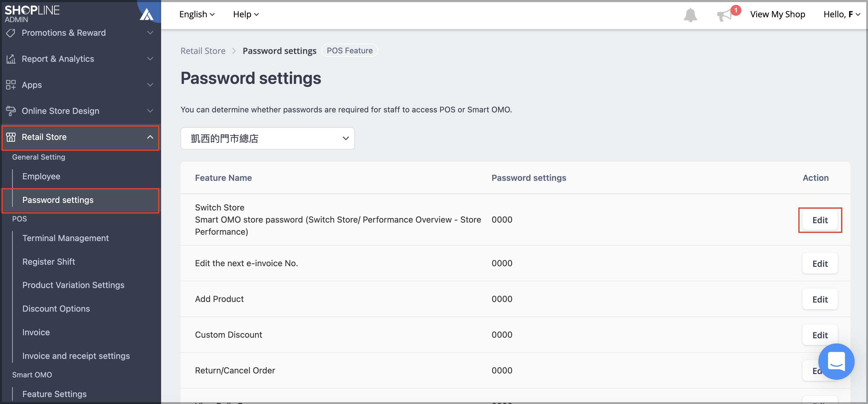
Task: Click the POS Feature tag badge
Action: pos(350,51)
